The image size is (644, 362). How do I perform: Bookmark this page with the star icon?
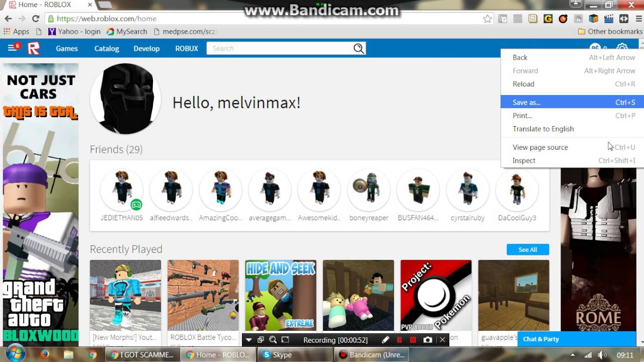[x=487, y=19]
